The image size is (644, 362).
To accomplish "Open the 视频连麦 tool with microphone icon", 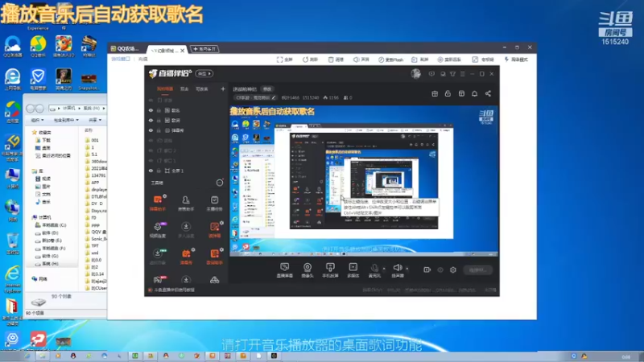I will (158, 230).
